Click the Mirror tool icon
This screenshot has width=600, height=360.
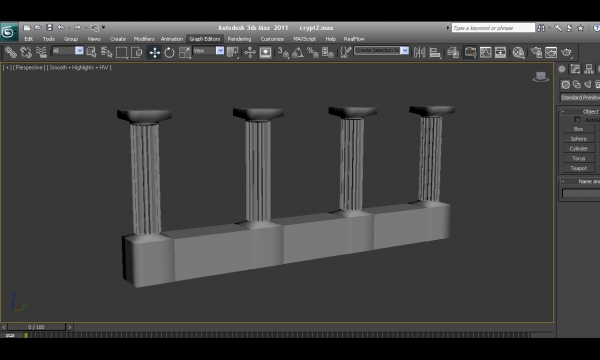(x=419, y=52)
